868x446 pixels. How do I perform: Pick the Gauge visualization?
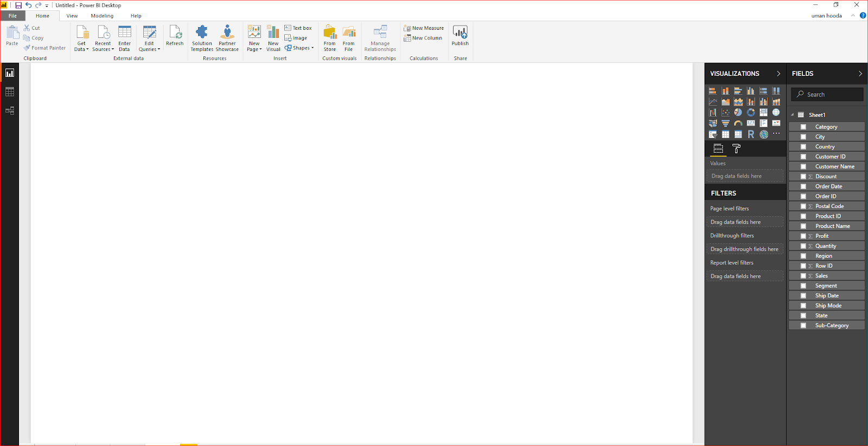(x=738, y=124)
